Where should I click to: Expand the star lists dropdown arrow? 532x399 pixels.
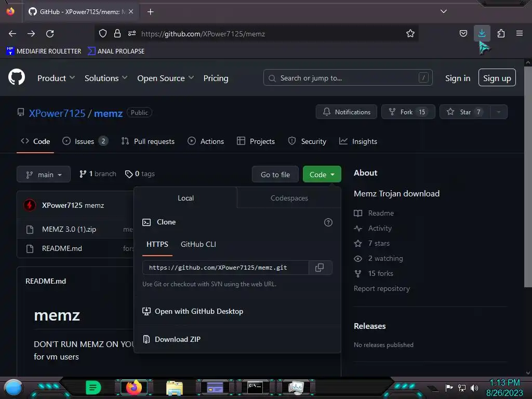(x=499, y=112)
